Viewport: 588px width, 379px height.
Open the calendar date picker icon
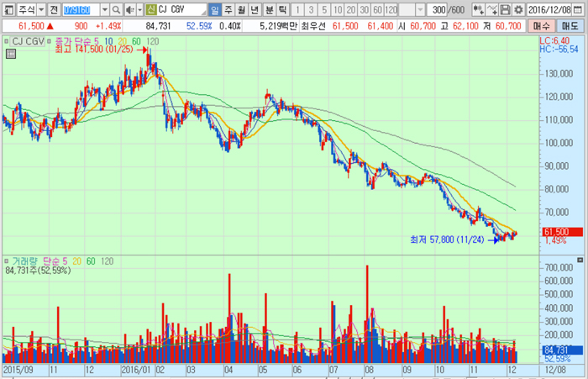click(578, 10)
